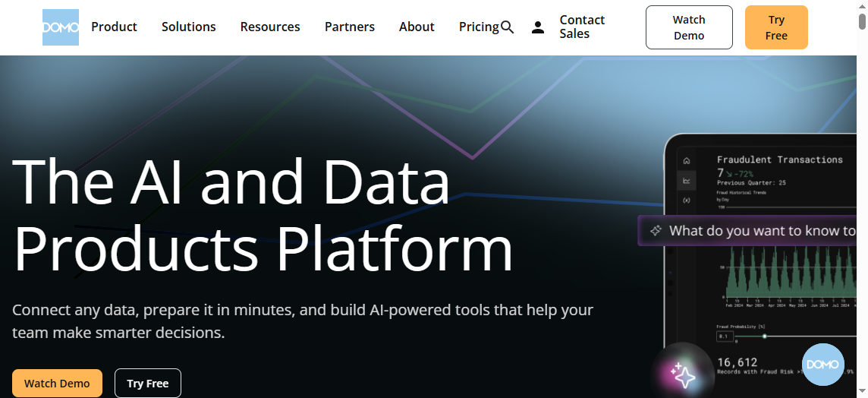Click the page vertical scrollbar thumb

[863, 21]
